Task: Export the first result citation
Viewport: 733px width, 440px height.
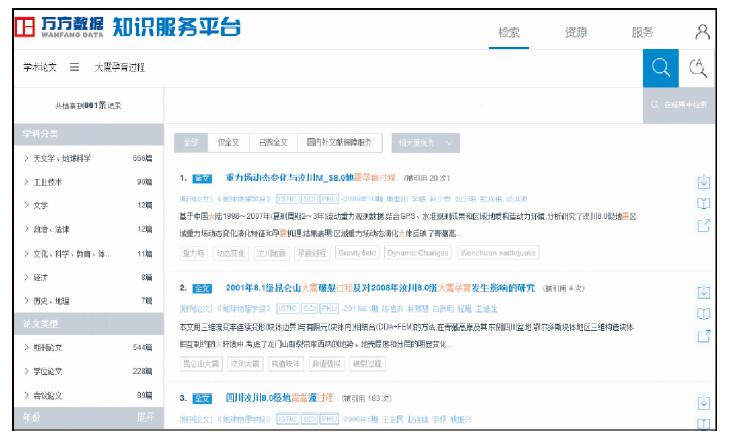Action: [x=703, y=225]
